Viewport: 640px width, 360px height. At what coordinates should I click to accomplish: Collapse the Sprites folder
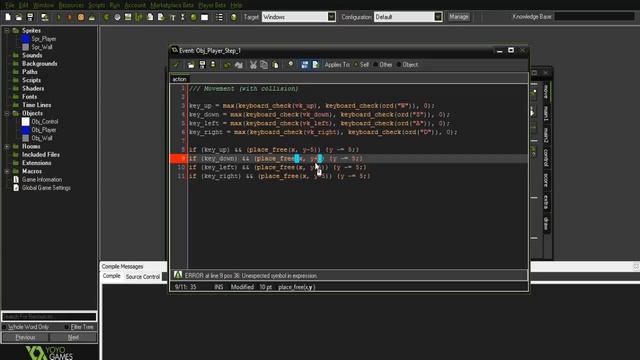pos(7,30)
